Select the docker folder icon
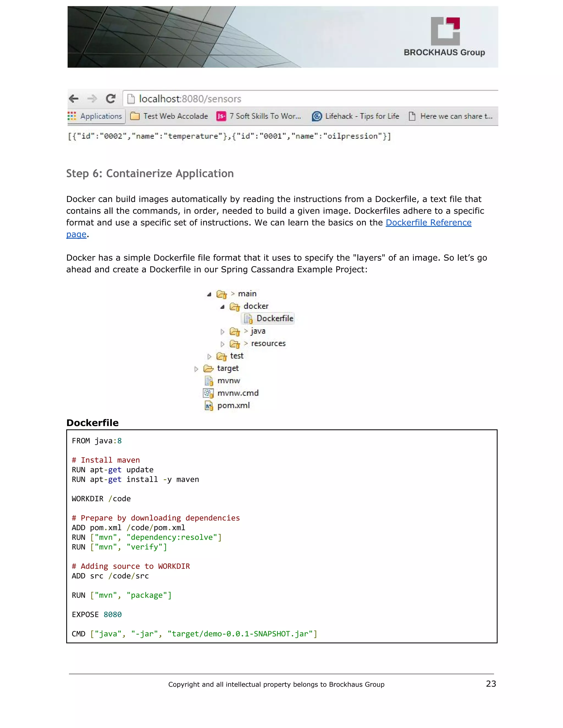The width and height of the screenshot is (563, 728). click(235, 307)
